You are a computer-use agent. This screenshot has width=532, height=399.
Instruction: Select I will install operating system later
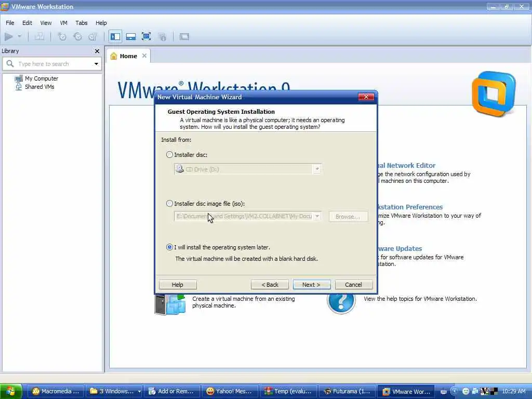tap(169, 247)
